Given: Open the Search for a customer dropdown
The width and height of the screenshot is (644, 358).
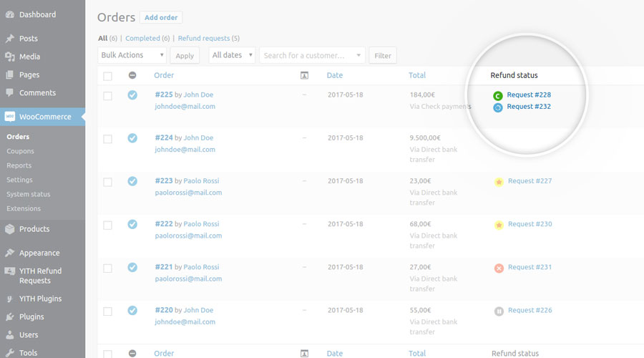Looking at the screenshot, I should [x=312, y=55].
